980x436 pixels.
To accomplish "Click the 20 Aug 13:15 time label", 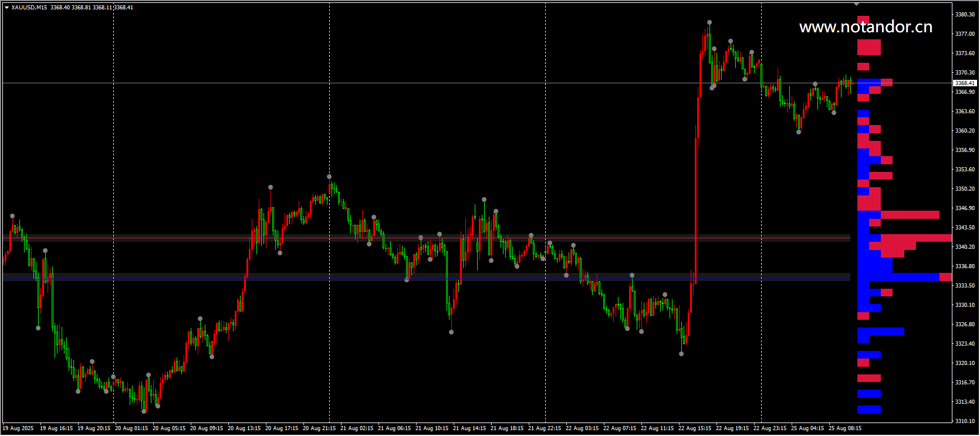I will pos(244,428).
